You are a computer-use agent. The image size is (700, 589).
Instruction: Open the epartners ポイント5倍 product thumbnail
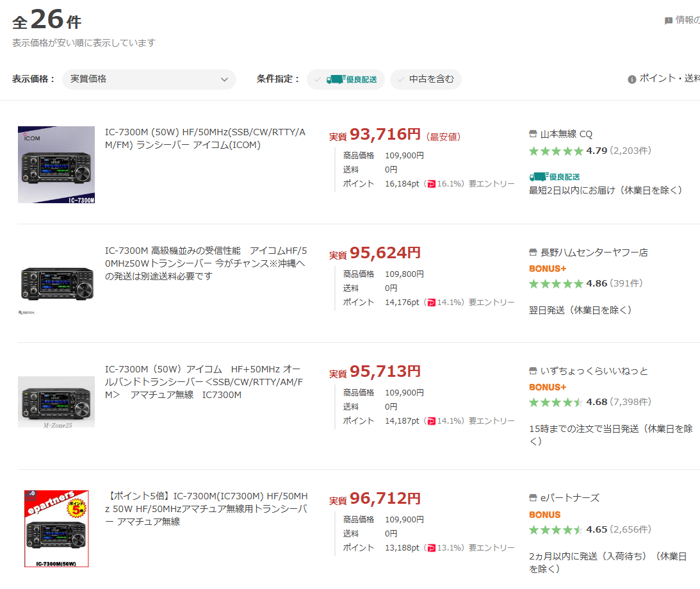(x=56, y=529)
